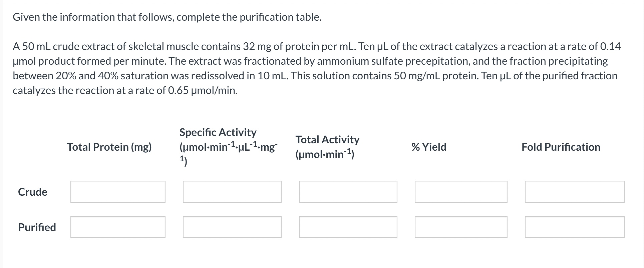
Task: Click the "Total Protein (mg)" column header
Action: tap(109, 147)
